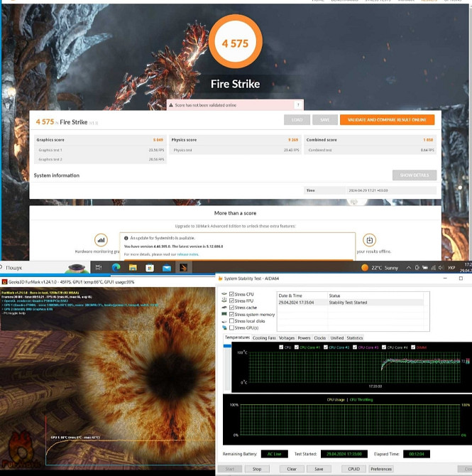Image resolution: width=472 pixels, height=476 pixels.
Task: Click the Fire Strike score help icon
Action: (298, 104)
